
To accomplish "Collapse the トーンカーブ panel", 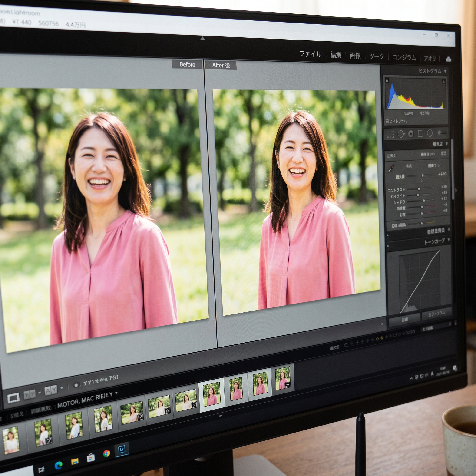I will (x=449, y=239).
